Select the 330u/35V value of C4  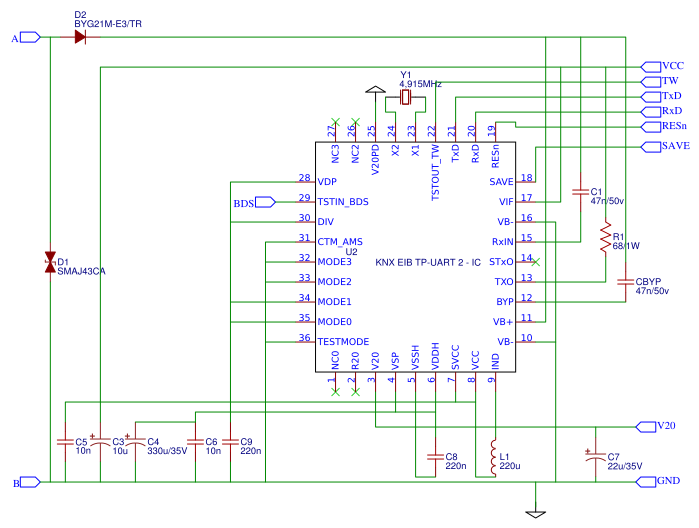[x=167, y=451]
